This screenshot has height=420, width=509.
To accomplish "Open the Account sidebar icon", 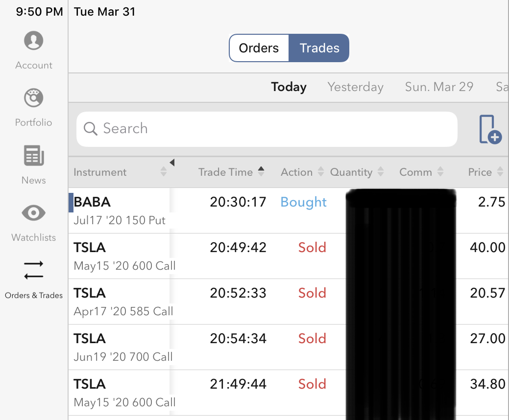I will pyautogui.click(x=33, y=41).
